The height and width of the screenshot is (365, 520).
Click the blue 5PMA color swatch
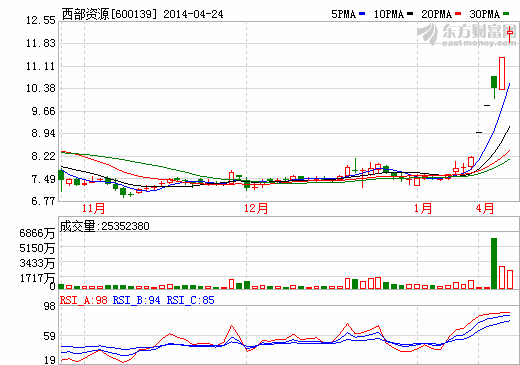(362, 14)
